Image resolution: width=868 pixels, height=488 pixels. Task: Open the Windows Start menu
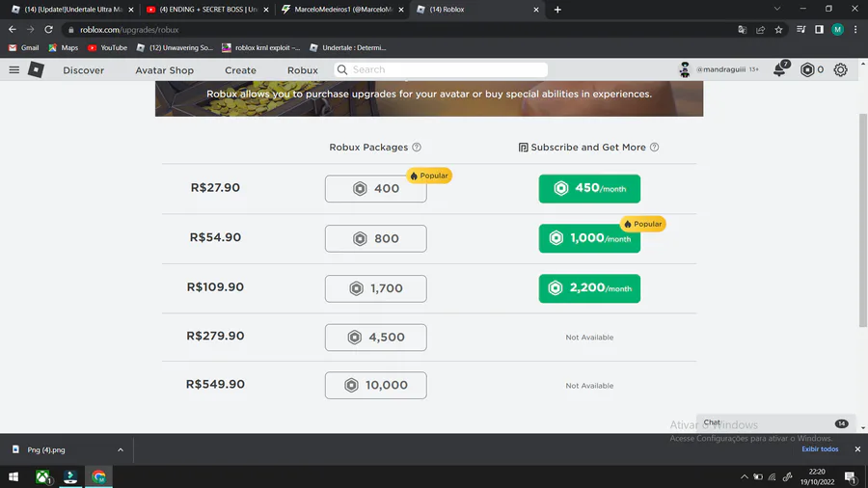[x=14, y=476]
